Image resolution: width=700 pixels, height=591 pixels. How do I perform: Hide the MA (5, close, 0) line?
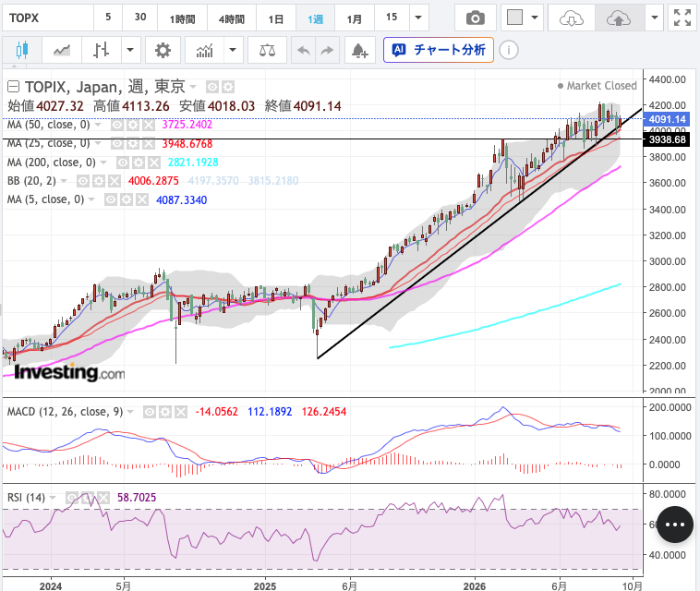(111, 199)
